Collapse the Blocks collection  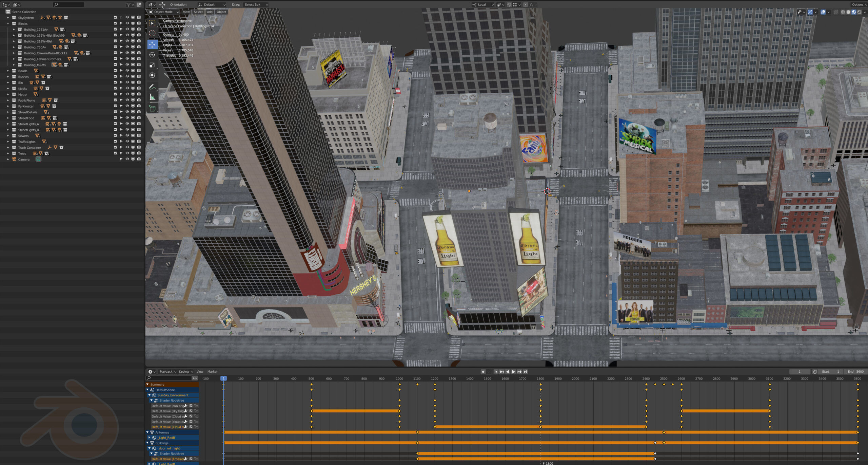[8, 24]
